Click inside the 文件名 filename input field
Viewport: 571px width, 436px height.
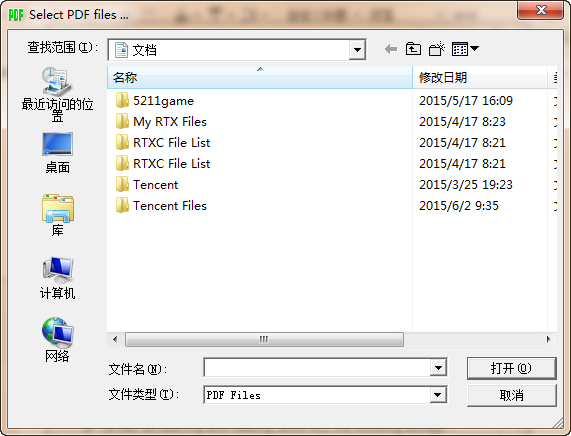pos(317,368)
